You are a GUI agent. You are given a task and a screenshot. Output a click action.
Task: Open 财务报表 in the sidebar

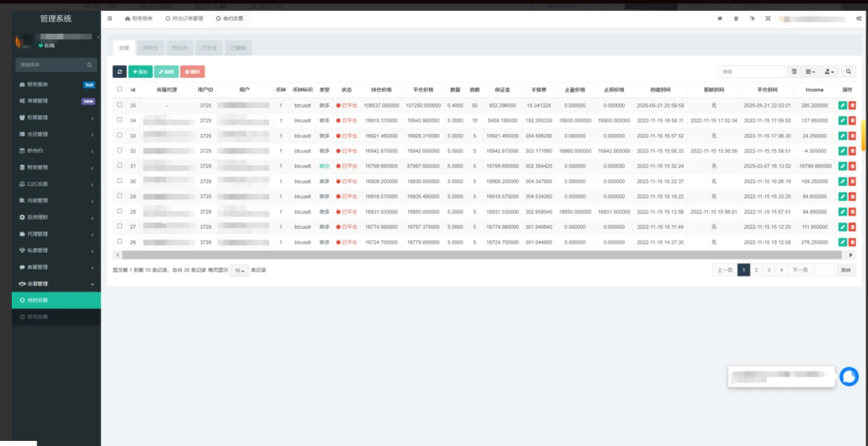[57, 85]
